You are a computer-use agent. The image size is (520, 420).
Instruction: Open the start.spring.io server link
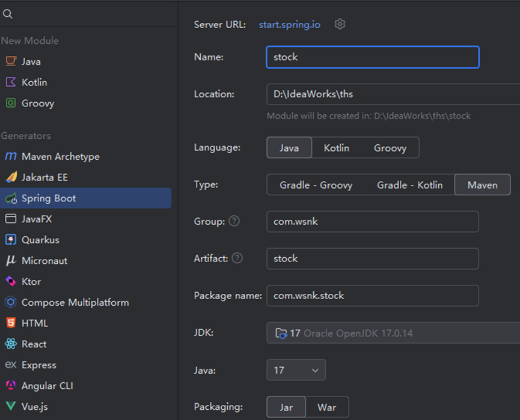289,25
